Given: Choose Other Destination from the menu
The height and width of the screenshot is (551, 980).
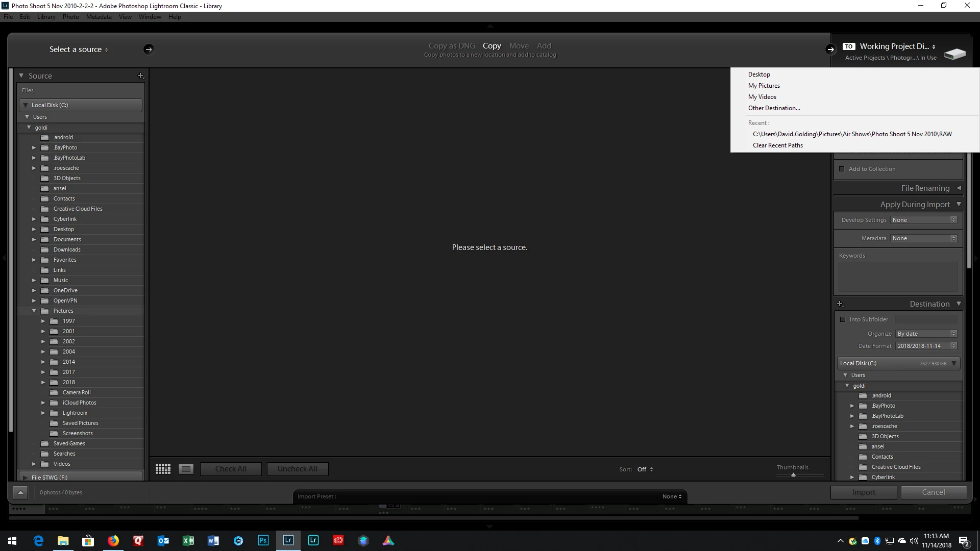Looking at the screenshot, I should (x=774, y=108).
